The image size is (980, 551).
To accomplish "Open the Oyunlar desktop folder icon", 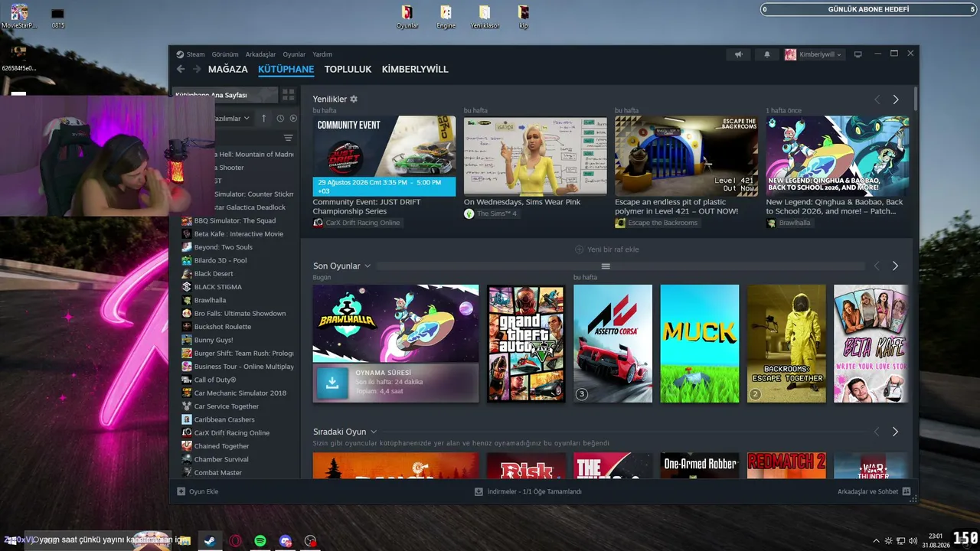I will click(407, 16).
